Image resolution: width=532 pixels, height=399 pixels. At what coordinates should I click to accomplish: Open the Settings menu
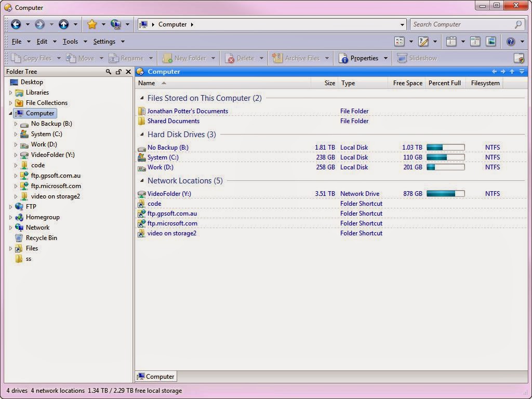pyautogui.click(x=104, y=42)
